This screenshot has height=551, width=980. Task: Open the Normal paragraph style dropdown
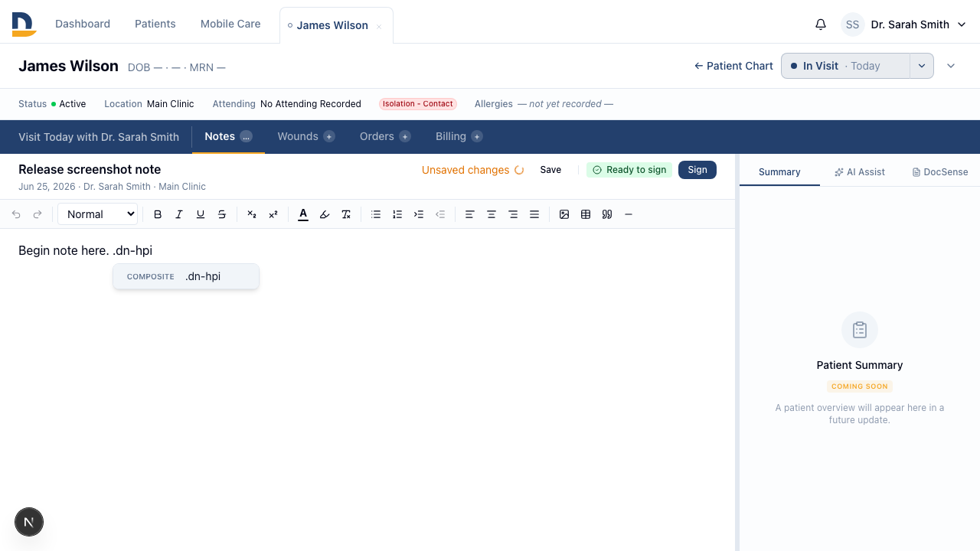(97, 214)
